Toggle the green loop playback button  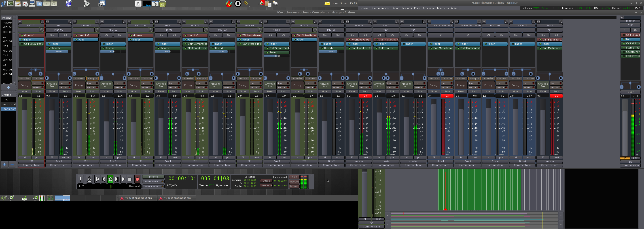[110, 179]
